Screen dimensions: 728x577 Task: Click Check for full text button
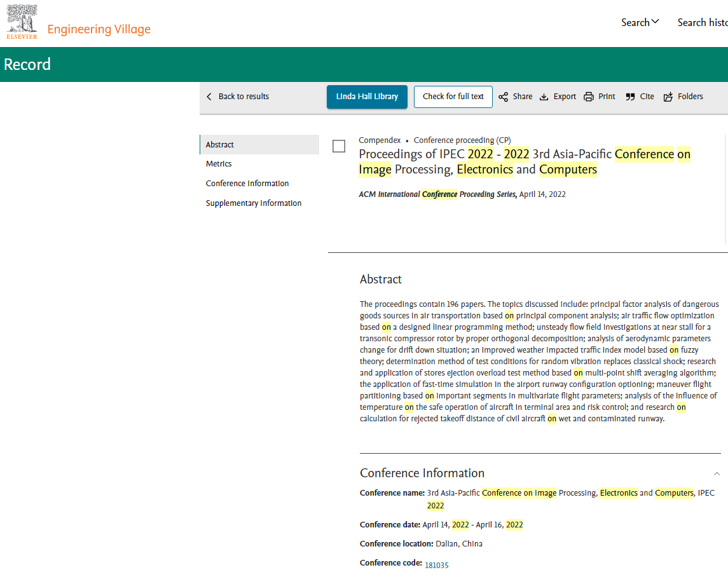click(x=453, y=97)
